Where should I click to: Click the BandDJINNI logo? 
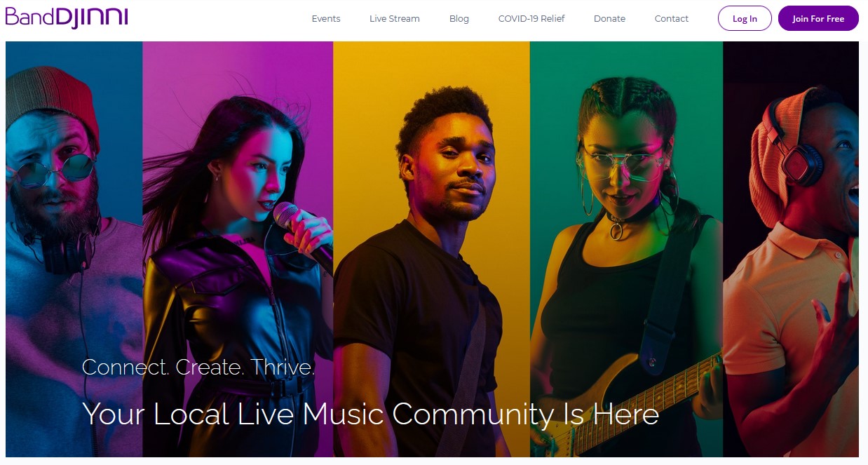tap(67, 17)
